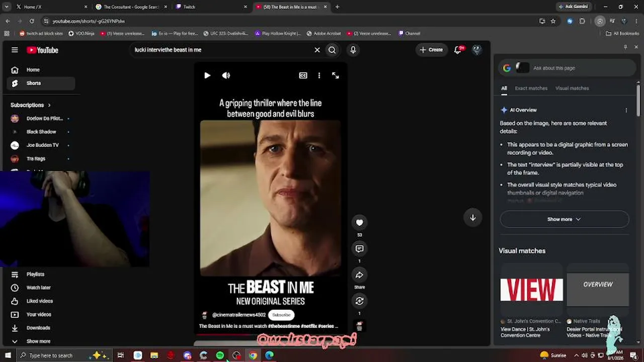Viewport: 644px width, 362px height.
Task: Open Joe Budden TV subscription
Action: click(x=40, y=145)
